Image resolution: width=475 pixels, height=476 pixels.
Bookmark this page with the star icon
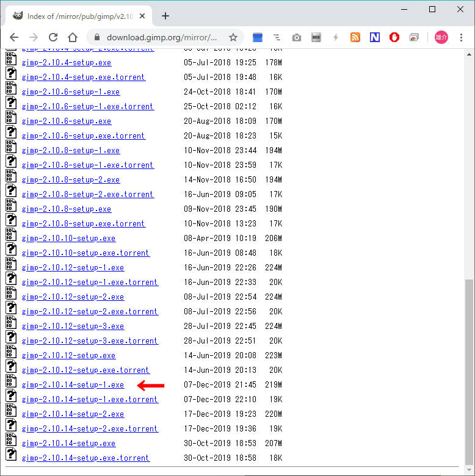coord(233,37)
